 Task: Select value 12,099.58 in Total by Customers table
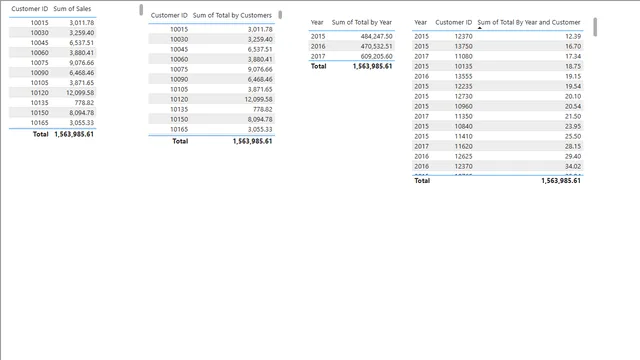coord(258,100)
